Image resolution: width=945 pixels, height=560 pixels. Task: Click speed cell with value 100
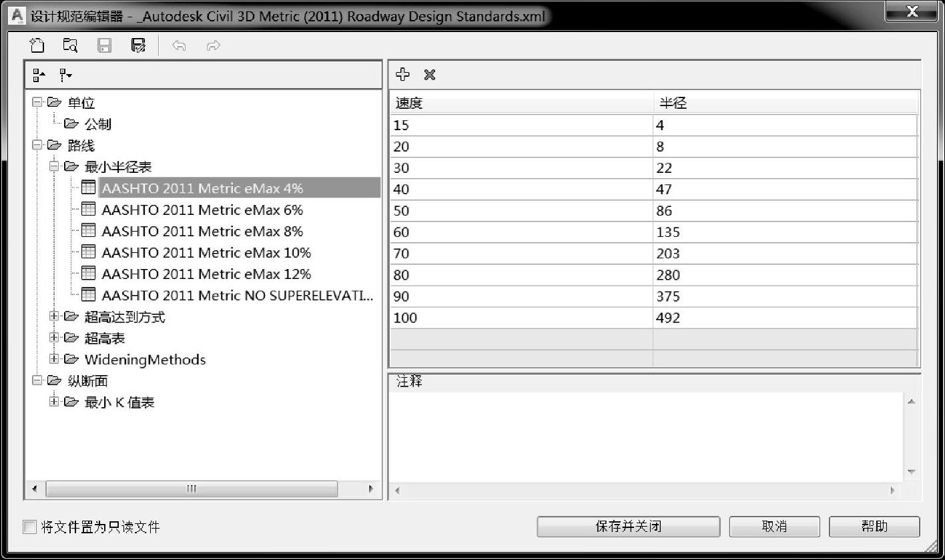coord(521,318)
